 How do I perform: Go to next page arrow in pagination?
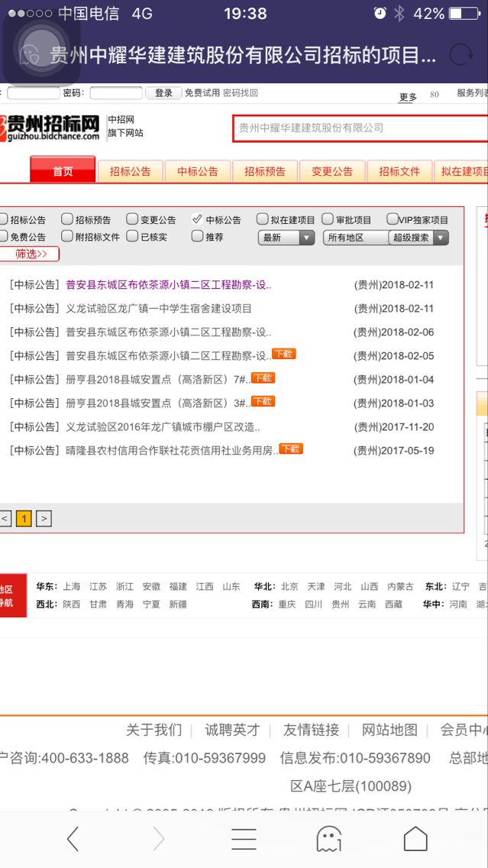tap(44, 519)
